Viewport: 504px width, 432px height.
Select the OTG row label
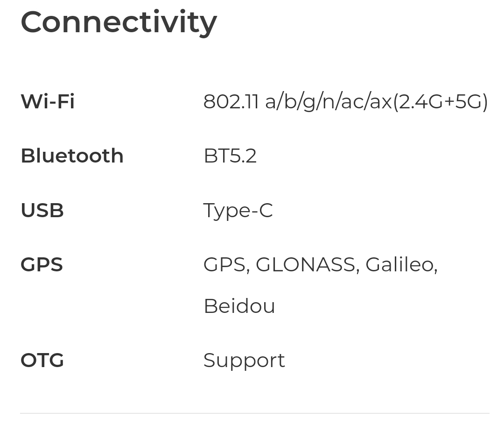[x=42, y=360]
